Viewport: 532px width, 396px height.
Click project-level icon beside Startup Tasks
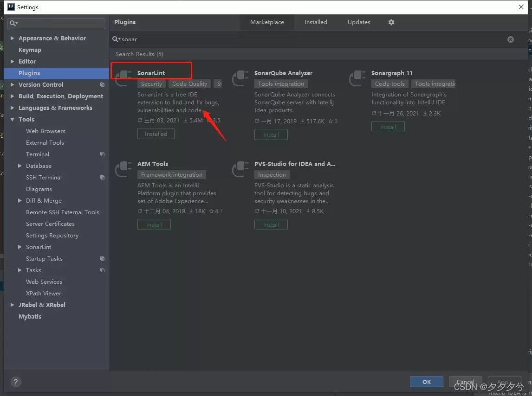(x=103, y=259)
